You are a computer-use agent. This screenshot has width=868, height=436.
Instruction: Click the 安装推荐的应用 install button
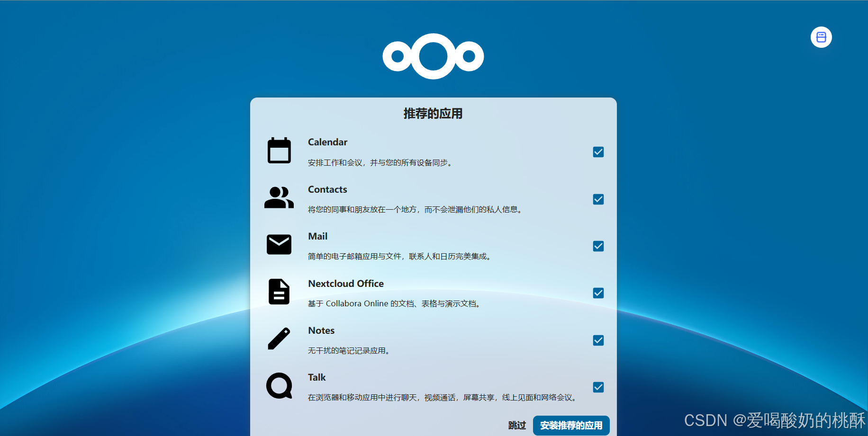571,425
